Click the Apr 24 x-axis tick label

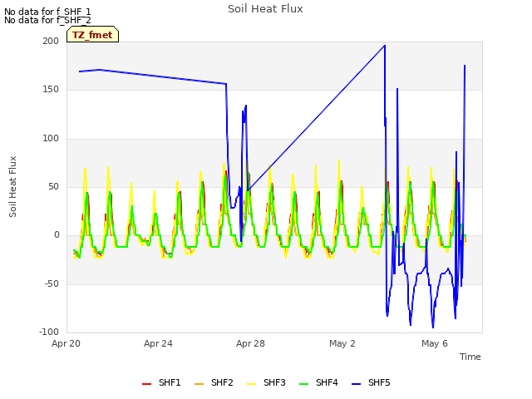(158, 343)
